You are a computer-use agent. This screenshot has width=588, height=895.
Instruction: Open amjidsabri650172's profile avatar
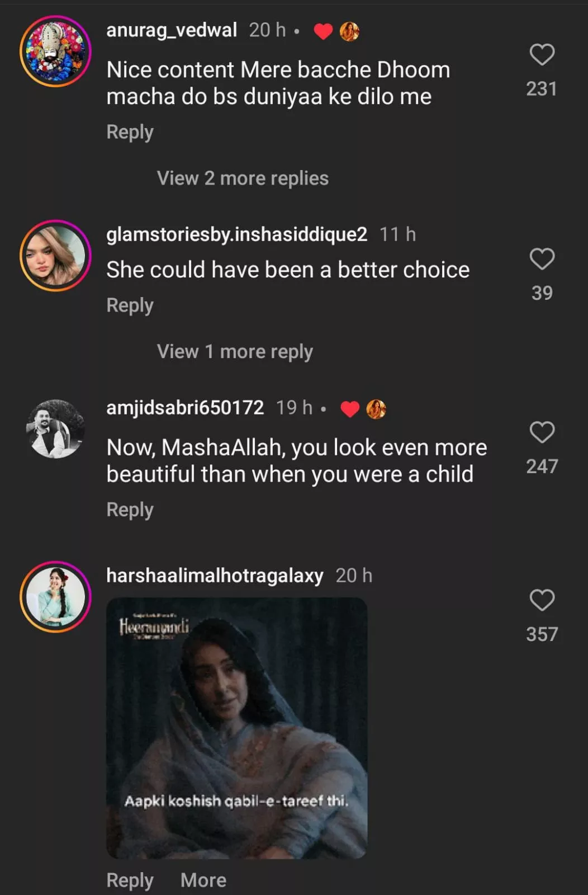[55, 429]
